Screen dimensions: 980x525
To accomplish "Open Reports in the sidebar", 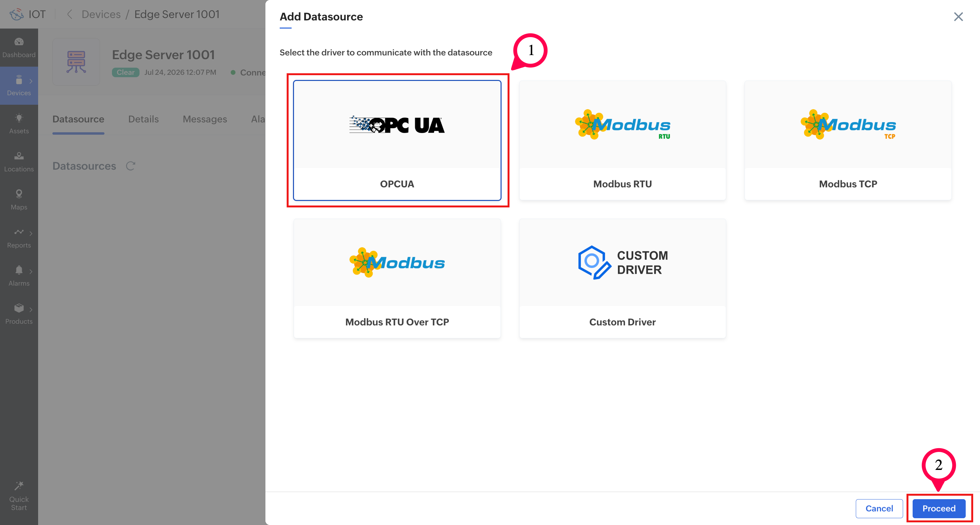I will pos(19,238).
